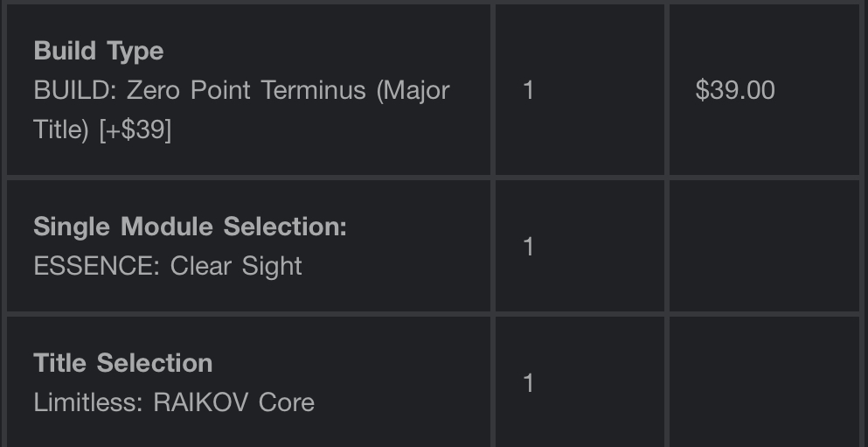Click the $39.00 price
The image size is (868, 447).
[x=735, y=90]
